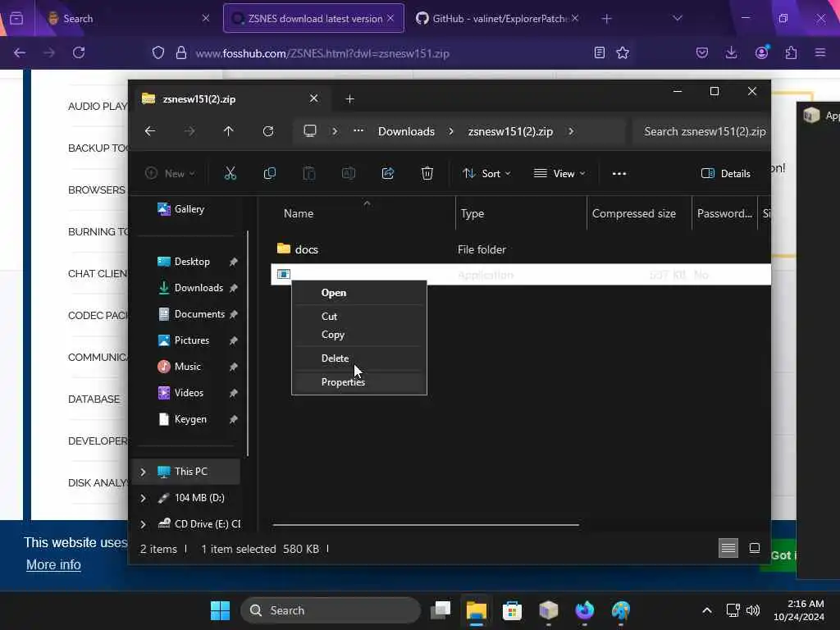
Task: Click chevron after Downloads in breadcrumb
Action: [451, 131]
